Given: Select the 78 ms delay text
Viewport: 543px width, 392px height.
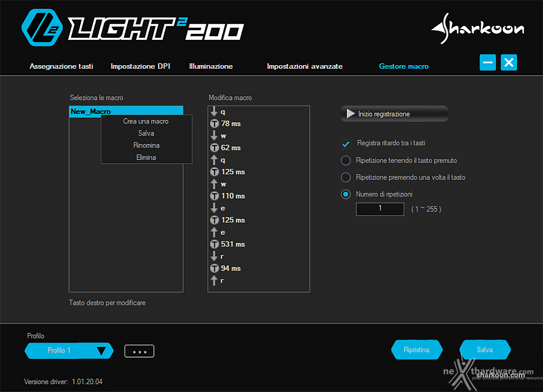Looking at the screenshot, I should (x=231, y=124).
